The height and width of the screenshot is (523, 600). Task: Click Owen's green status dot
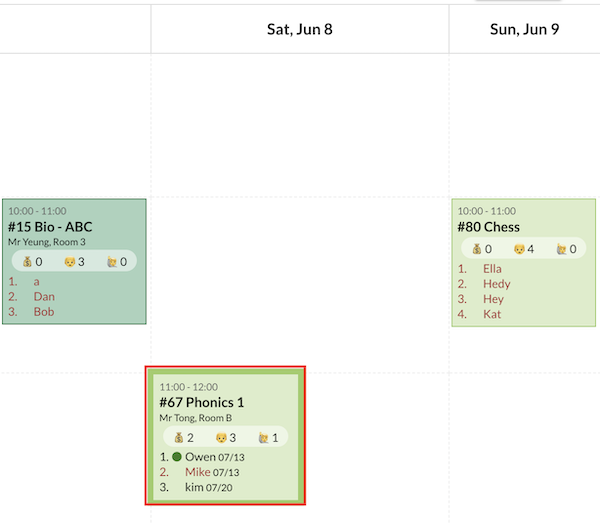click(x=177, y=456)
